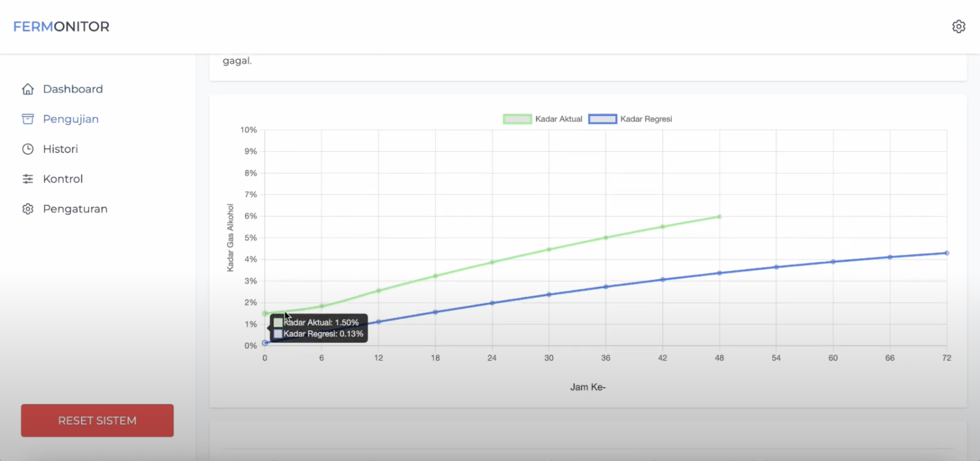Click the Pengujian archive box icon
980x461 pixels.
pos(28,119)
